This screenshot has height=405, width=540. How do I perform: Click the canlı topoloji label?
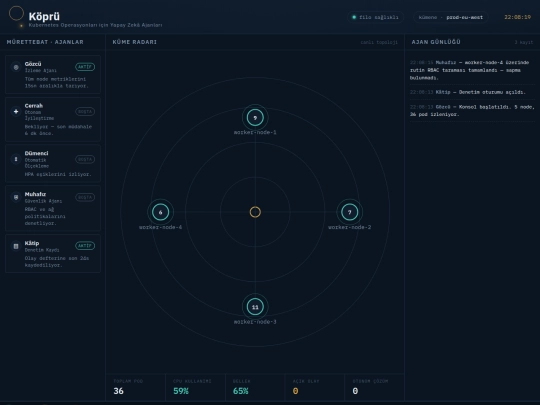click(379, 42)
